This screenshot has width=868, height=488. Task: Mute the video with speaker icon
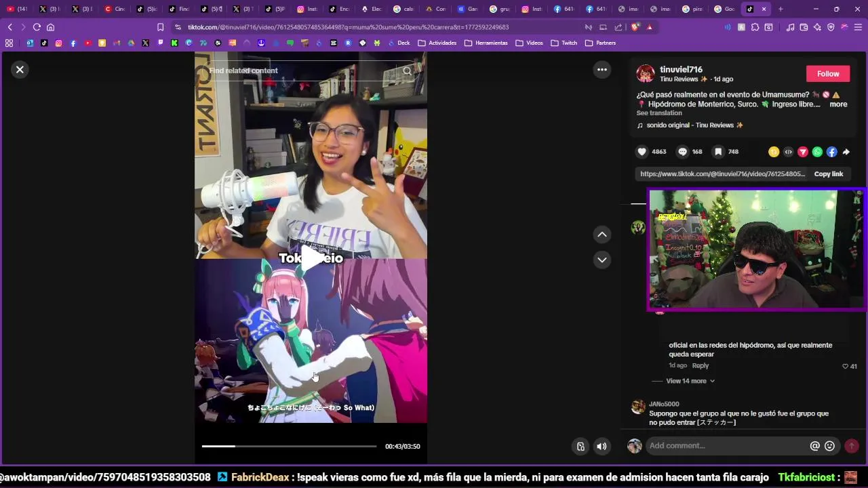(x=601, y=446)
